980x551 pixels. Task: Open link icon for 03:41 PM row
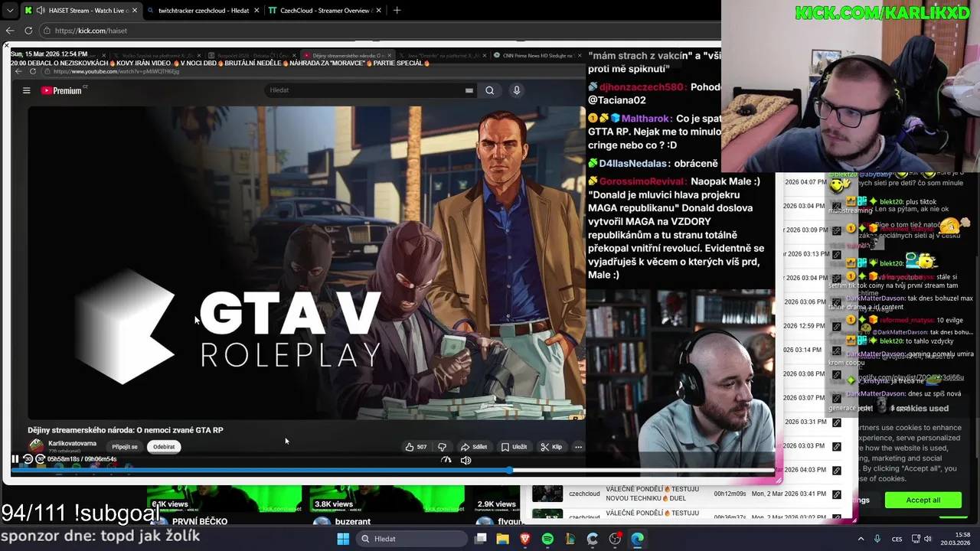point(836,494)
